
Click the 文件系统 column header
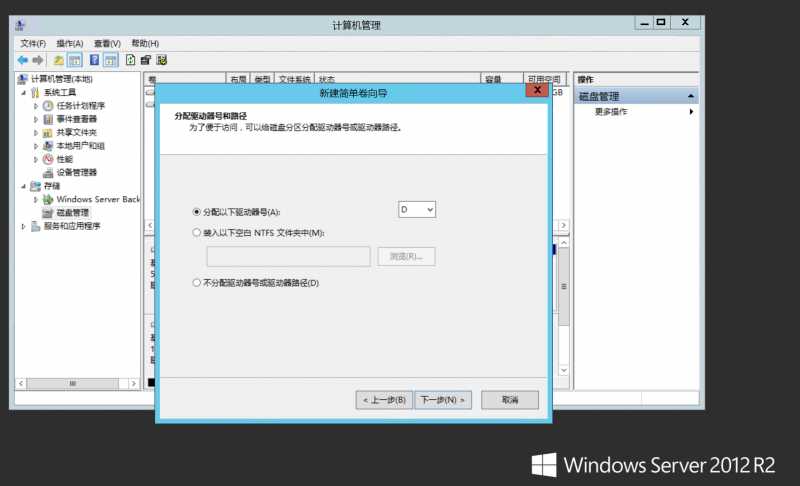[295, 79]
